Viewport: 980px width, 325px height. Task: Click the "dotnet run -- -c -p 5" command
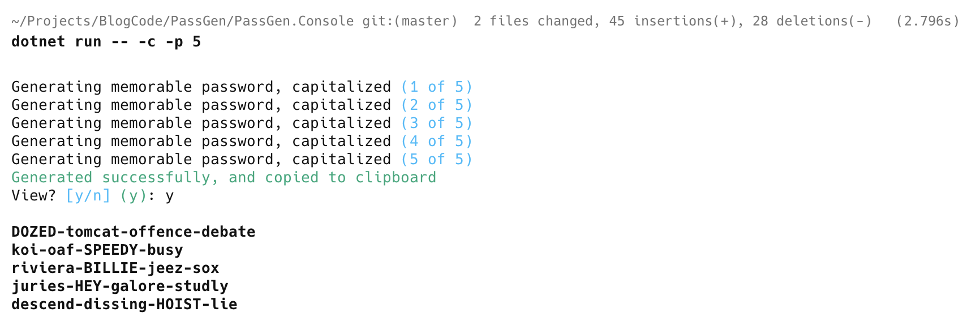tap(106, 42)
